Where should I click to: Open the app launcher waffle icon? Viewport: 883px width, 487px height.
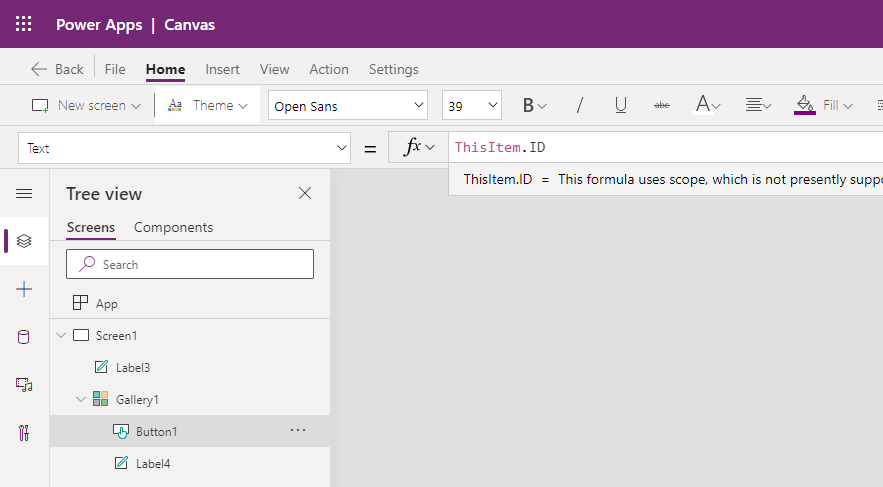[x=24, y=24]
